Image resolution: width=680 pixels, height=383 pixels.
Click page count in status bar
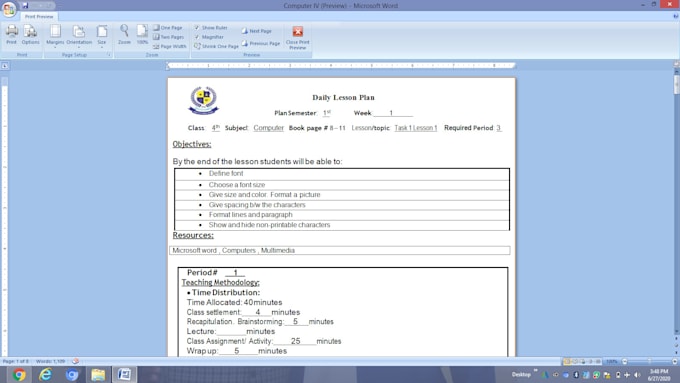point(16,361)
